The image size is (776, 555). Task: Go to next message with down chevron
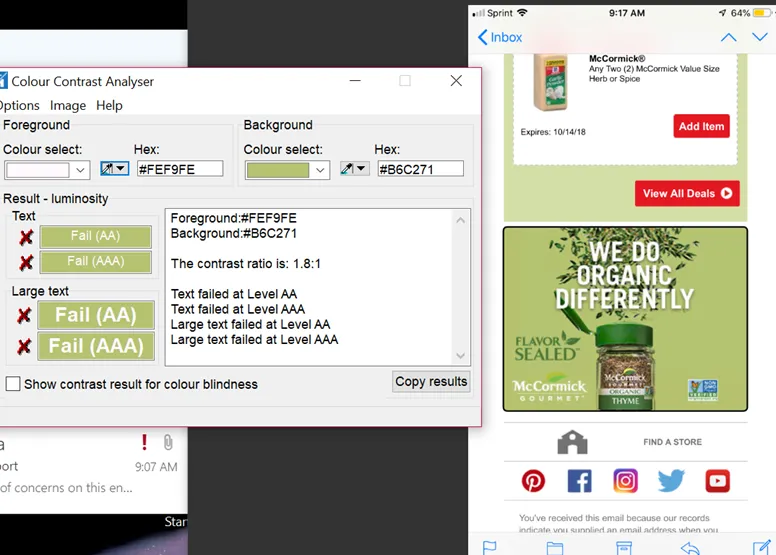760,37
